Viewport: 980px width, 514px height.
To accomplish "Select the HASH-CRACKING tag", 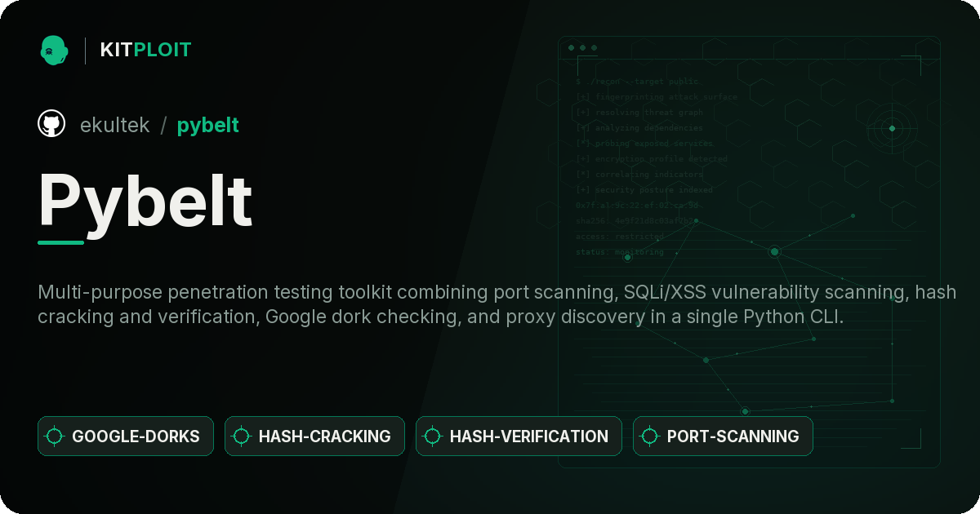I will tap(314, 436).
